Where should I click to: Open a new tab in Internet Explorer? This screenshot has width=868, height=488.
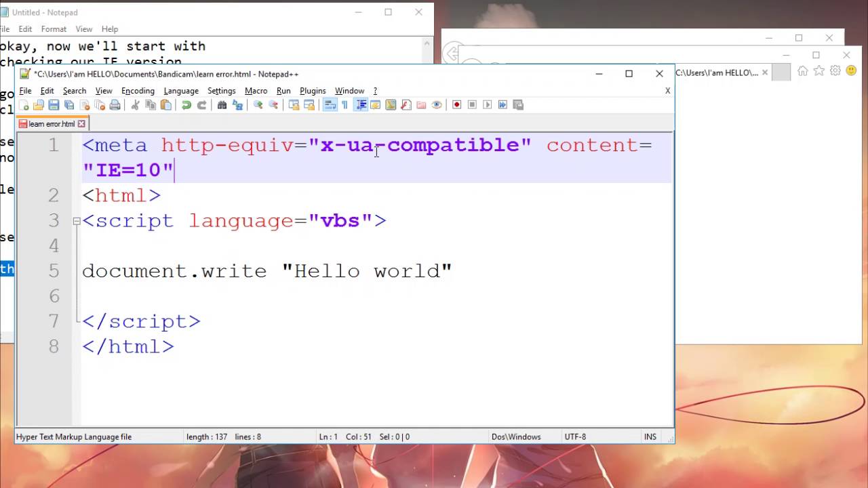781,73
